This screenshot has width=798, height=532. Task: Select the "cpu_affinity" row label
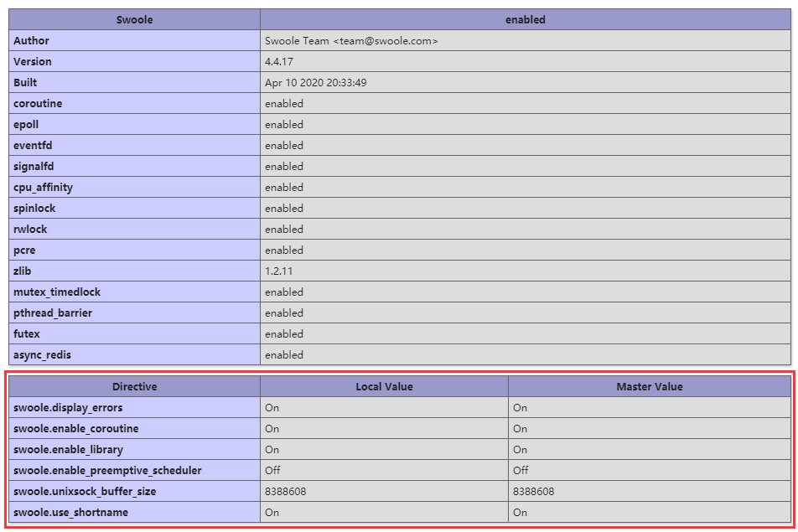44,187
